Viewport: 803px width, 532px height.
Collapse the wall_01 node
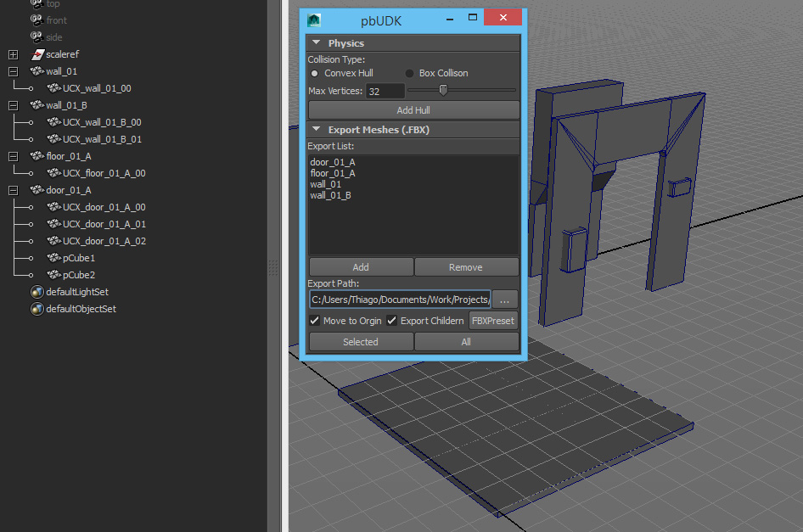(14, 71)
